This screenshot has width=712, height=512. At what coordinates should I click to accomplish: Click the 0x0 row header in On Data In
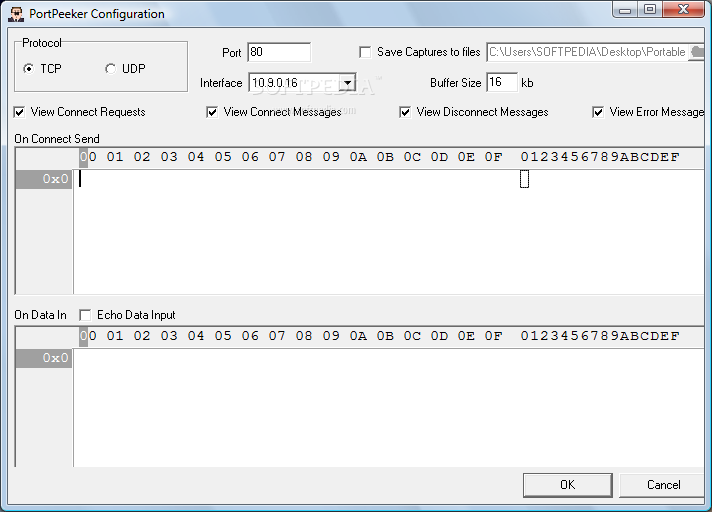click(x=44, y=359)
